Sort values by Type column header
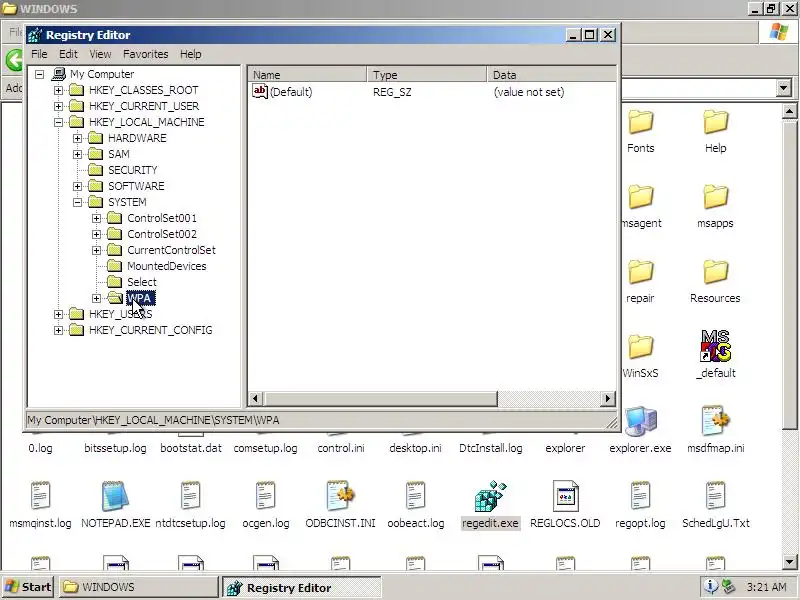Viewport: 800px width, 600px height. click(427, 74)
